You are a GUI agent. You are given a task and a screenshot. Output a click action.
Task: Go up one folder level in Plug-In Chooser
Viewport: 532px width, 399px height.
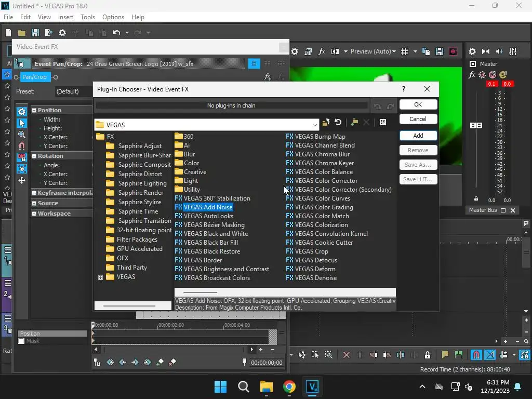pyautogui.click(x=326, y=122)
